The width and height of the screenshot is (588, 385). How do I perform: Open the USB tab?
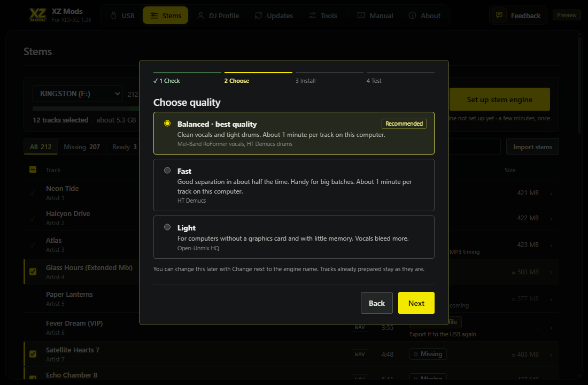[122, 16]
